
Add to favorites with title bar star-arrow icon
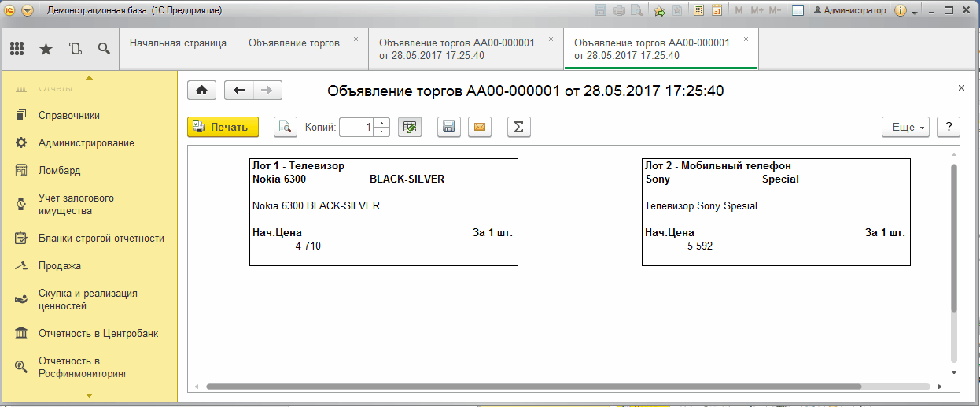coord(659,10)
